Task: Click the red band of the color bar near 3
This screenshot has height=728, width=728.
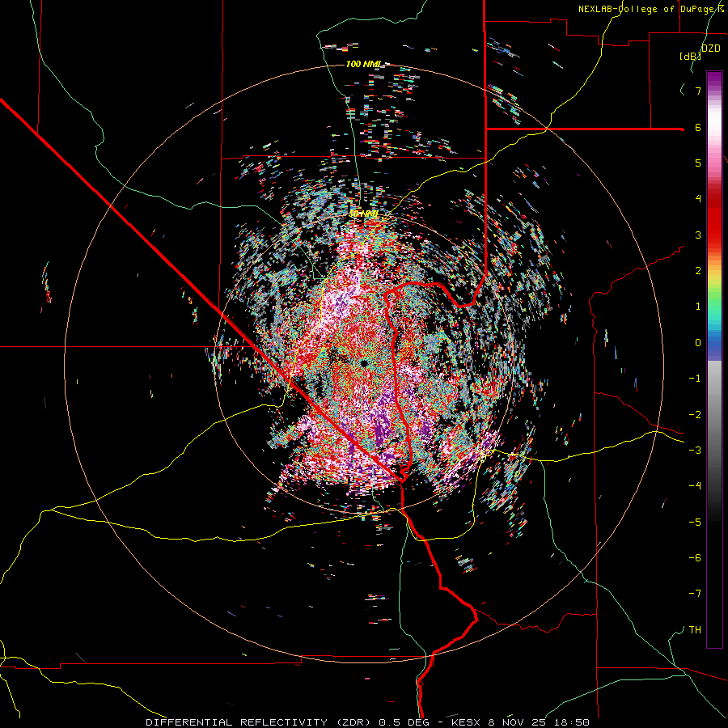Action: click(x=714, y=227)
